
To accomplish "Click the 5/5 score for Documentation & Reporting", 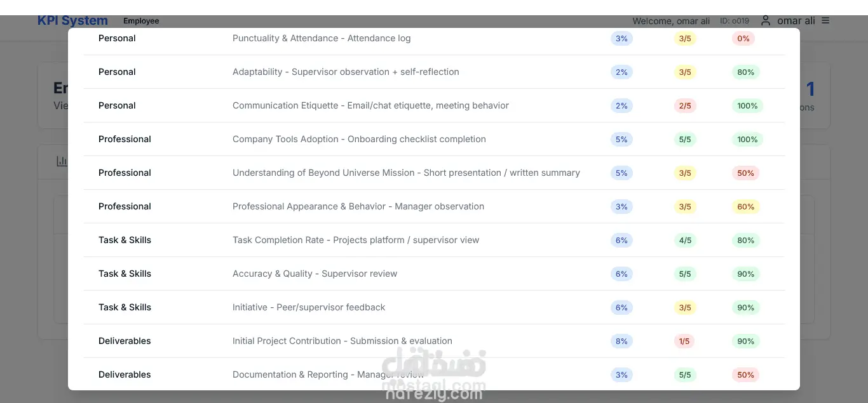I will click(685, 375).
